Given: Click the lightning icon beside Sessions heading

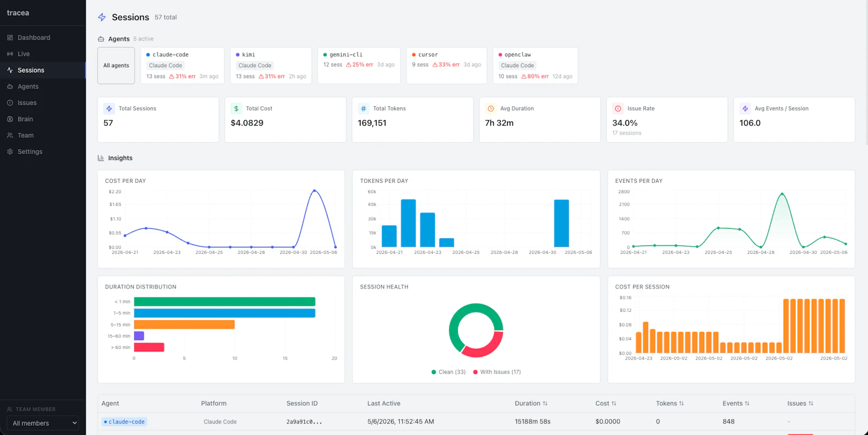Looking at the screenshot, I should [102, 17].
